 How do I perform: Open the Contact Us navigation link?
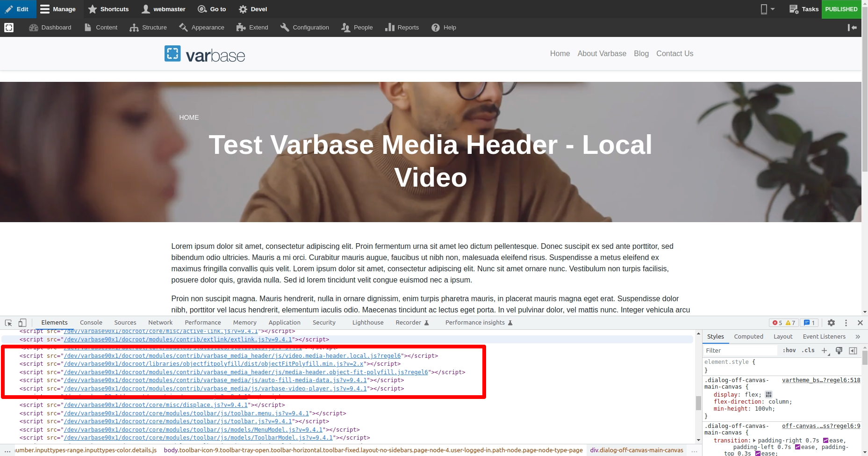coord(675,54)
